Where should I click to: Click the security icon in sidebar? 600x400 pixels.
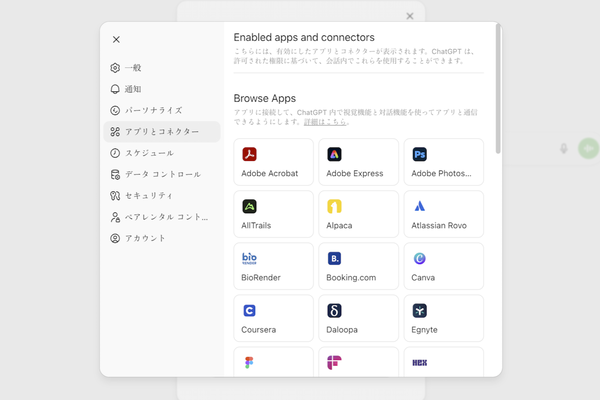tap(115, 196)
